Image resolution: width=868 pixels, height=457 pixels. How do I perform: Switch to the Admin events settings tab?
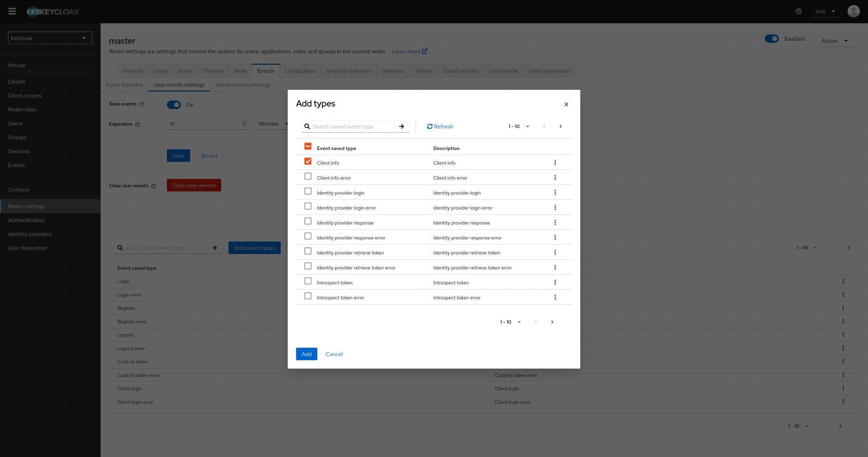[243, 85]
